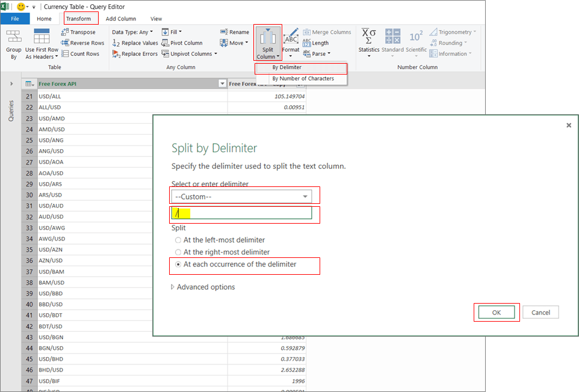The width and height of the screenshot is (579, 392).
Task: Close the Split by Delimiter dialog
Action: 569,126
